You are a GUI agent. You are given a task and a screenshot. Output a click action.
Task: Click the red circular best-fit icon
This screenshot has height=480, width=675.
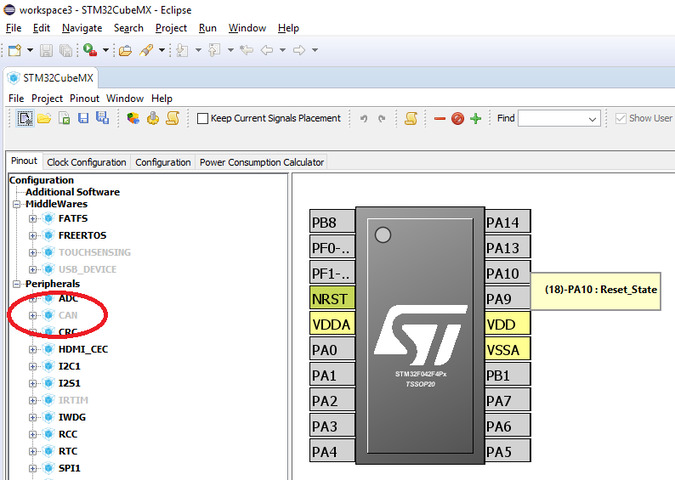[x=458, y=118]
